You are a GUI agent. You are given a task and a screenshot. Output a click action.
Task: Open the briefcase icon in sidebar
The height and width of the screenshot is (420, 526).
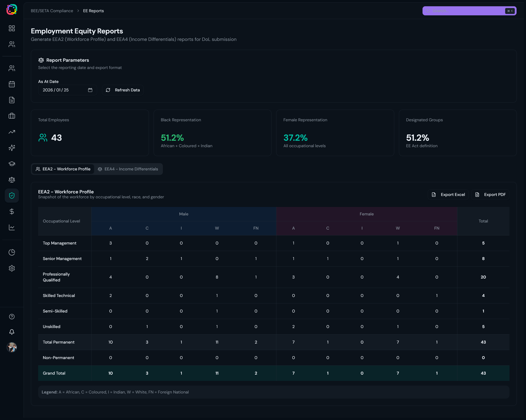coord(12,116)
